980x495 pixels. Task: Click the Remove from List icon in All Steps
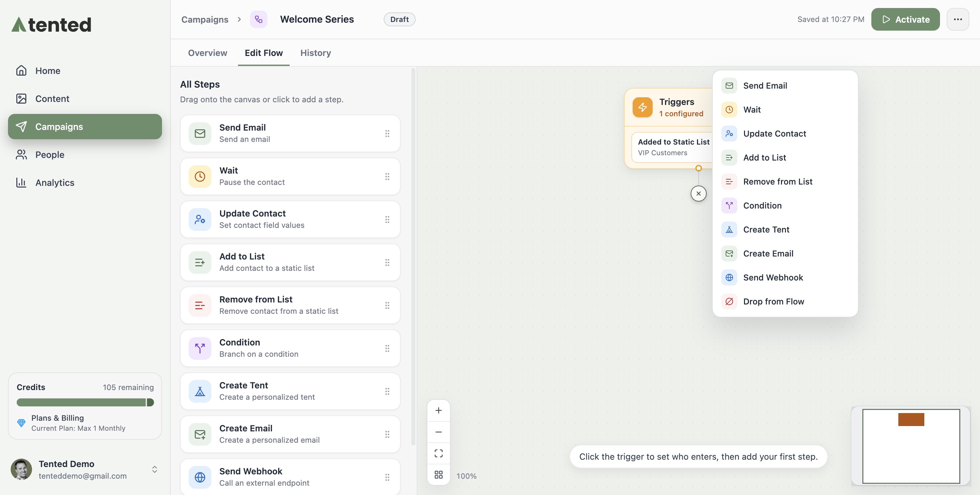click(200, 305)
